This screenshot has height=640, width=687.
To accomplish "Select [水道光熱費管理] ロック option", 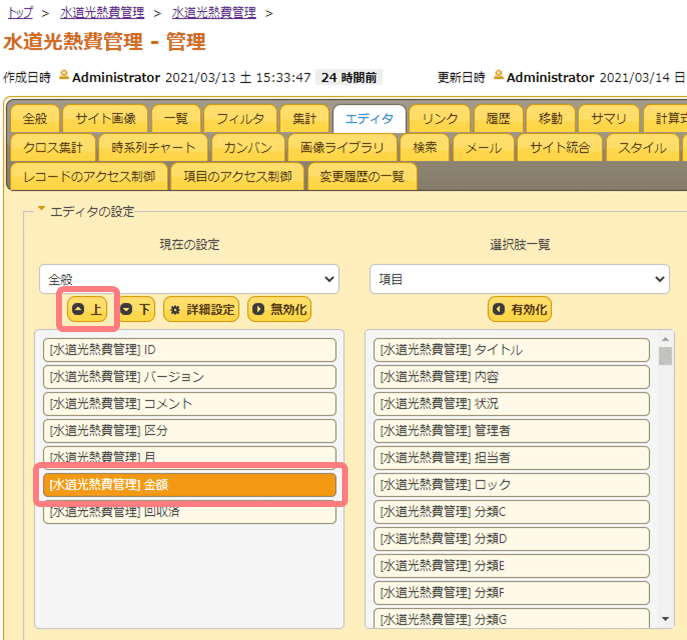I will (x=511, y=484).
